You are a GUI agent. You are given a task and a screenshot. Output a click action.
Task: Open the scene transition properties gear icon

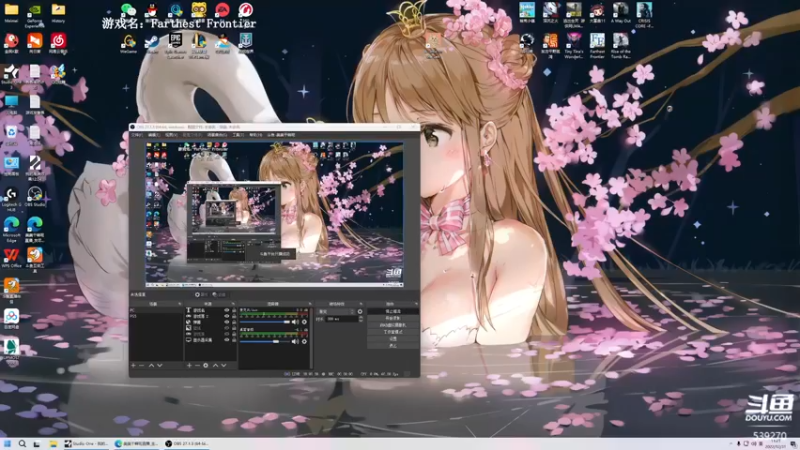pos(360,311)
